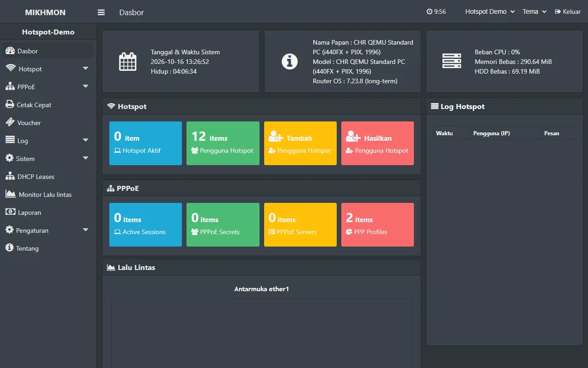Click Tambah Pengguna Hotspot tile
Image resolution: width=588 pixels, height=368 pixels.
pyautogui.click(x=300, y=143)
